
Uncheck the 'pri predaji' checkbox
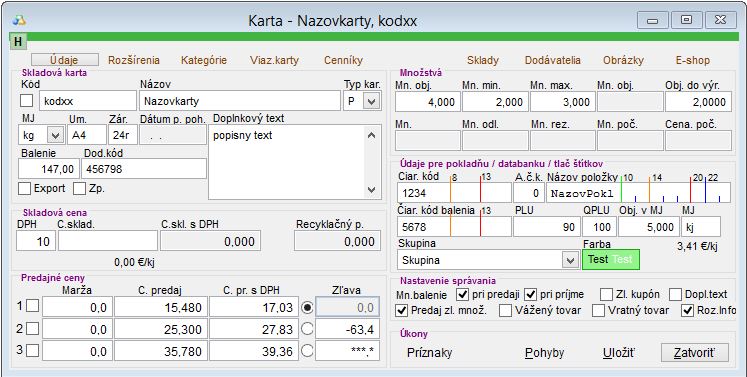tap(462, 294)
